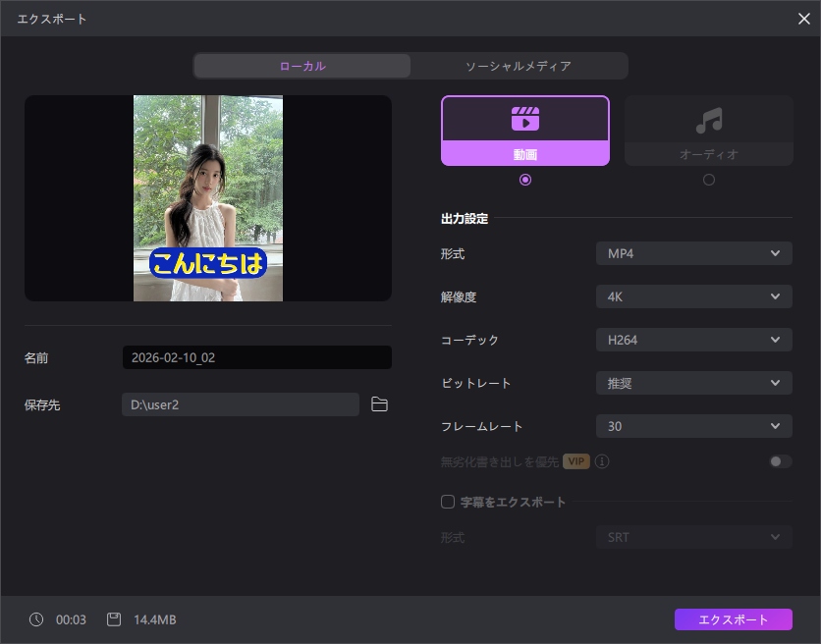The image size is (821, 644).
Task: Close the export dialog with X
Action: [804, 19]
